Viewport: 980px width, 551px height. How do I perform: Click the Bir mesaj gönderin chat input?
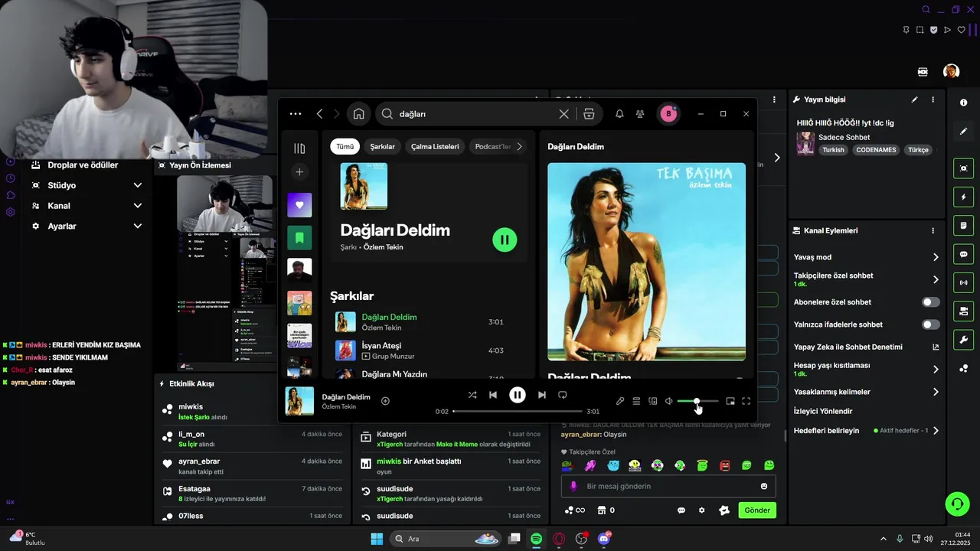668,486
